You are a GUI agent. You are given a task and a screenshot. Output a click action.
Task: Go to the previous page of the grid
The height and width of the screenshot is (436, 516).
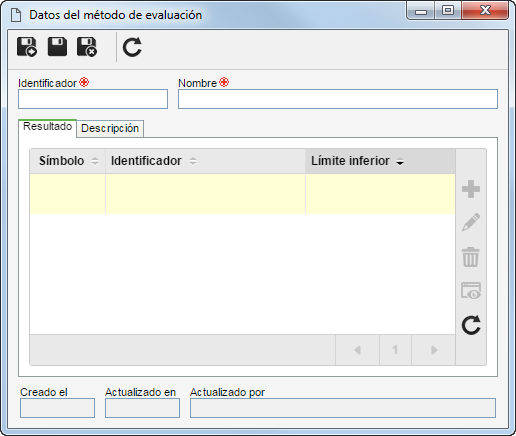357,350
